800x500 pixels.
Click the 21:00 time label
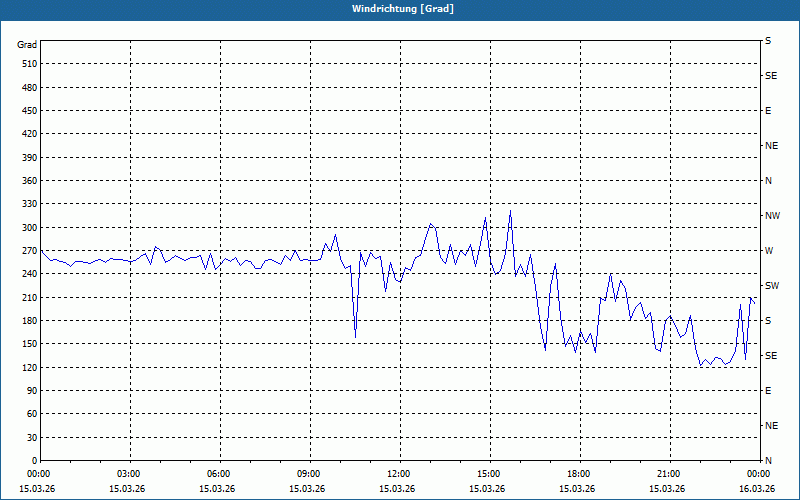point(670,473)
